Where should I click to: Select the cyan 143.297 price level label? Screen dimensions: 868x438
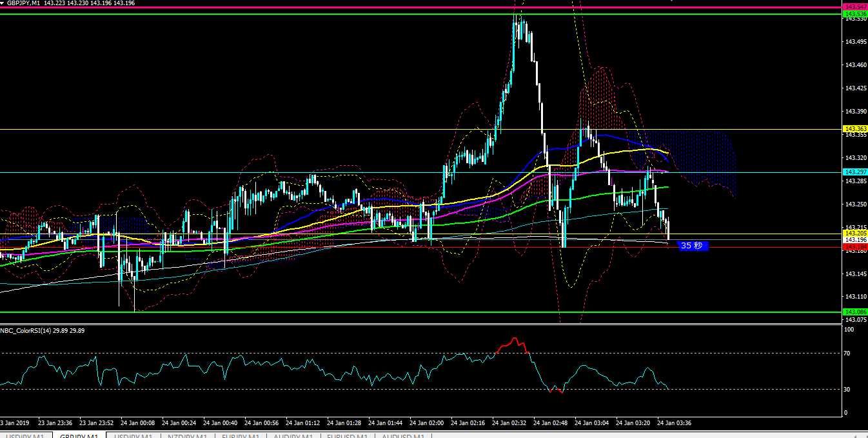pos(855,172)
